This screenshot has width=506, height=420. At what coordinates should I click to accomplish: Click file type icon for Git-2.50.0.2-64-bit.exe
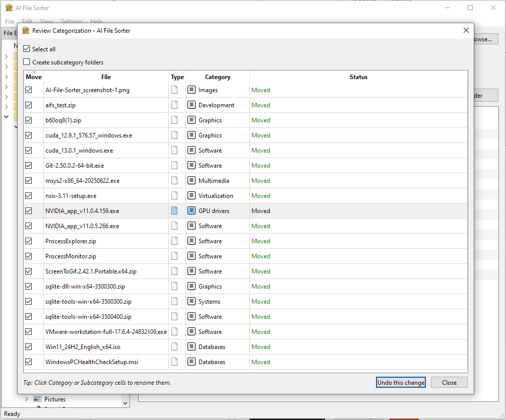(x=174, y=166)
